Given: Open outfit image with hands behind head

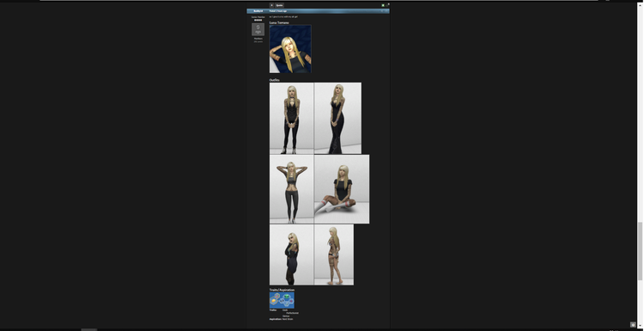Looking at the screenshot, I should pyautogui.click(x=292, y=189).
